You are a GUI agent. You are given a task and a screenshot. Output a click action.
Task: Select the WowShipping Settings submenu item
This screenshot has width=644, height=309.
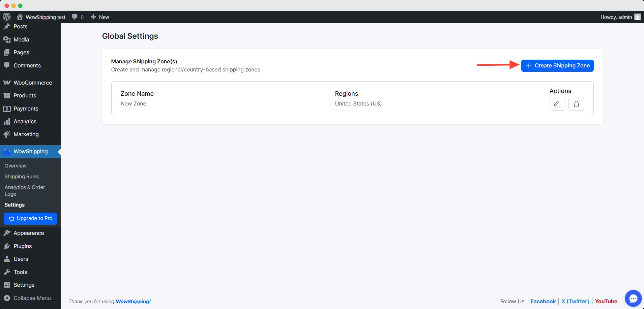[x=14, y=205]
